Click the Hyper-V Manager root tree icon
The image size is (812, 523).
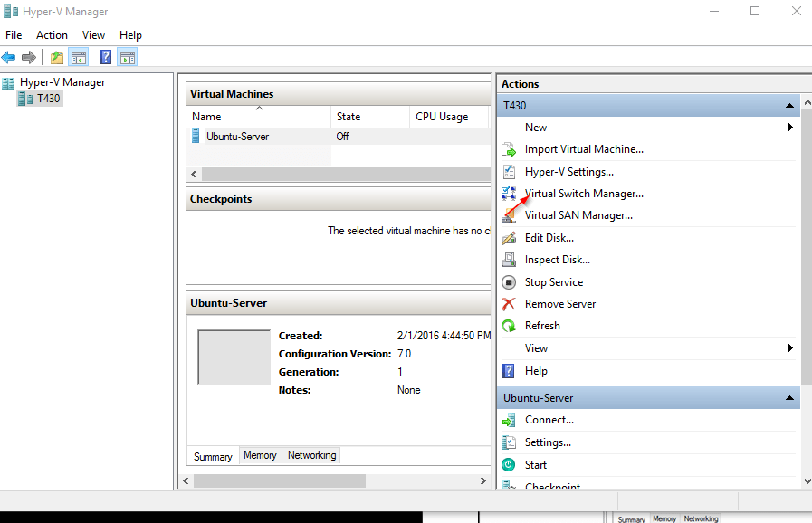pyautogui.click(x=8, y=83)
